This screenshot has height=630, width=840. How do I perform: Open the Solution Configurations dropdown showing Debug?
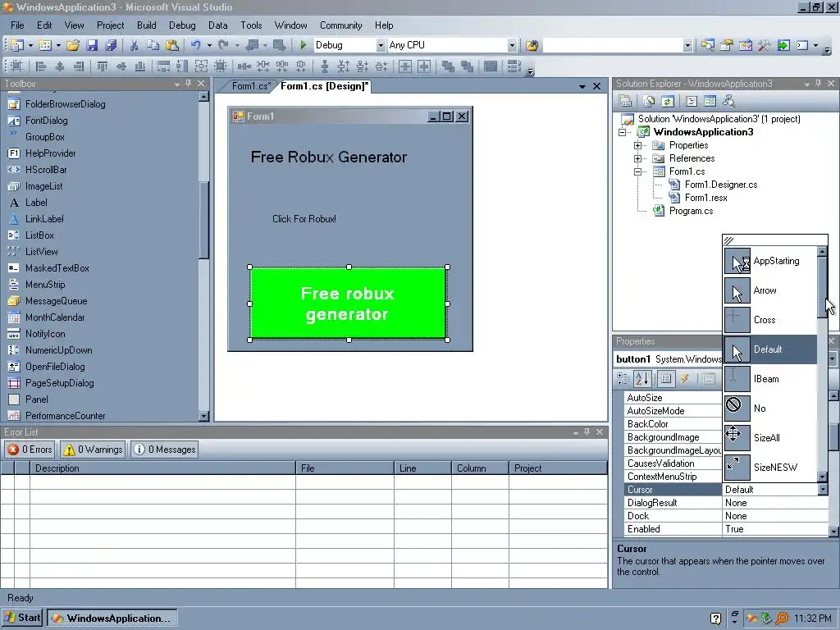381,46
